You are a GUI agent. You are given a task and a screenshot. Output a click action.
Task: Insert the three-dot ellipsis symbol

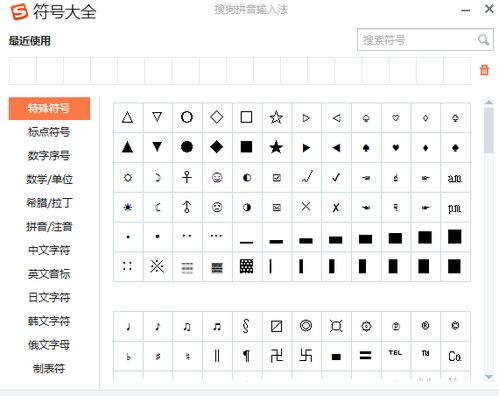tap(217, 237)
